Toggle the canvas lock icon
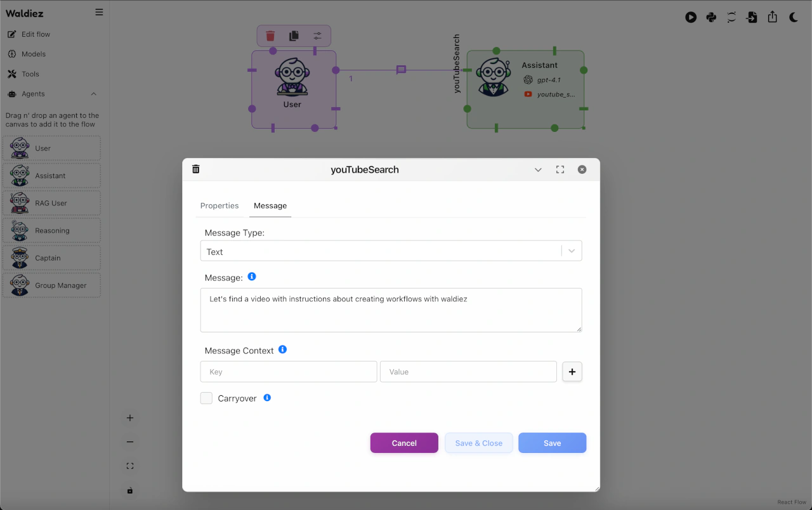This screenshot has width=812, height=510. click(x=130, y=490)
